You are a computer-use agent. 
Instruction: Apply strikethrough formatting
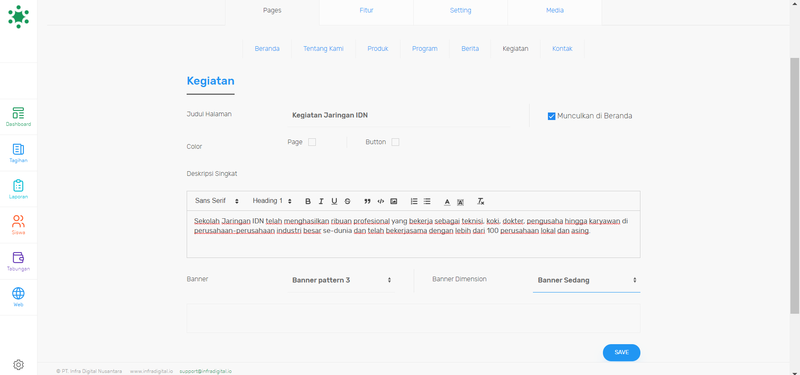[x=347, y=202]
